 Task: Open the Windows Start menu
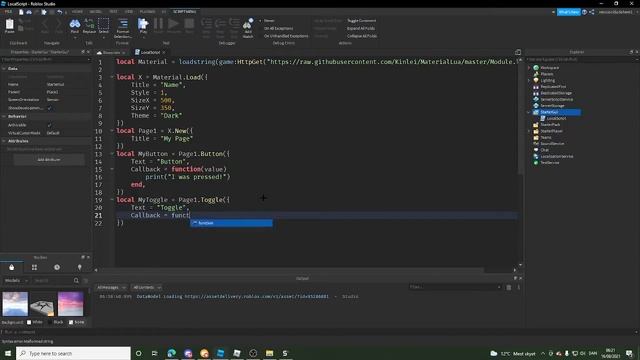coord(8,353)
